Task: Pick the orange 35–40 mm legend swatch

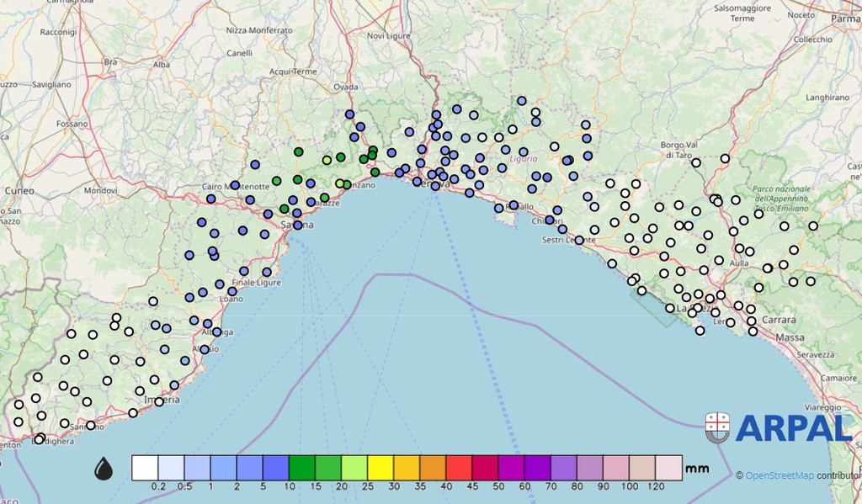Action: [x=434, y=468]
